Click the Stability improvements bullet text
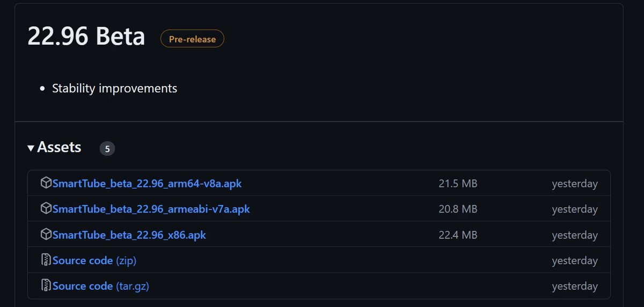 (x=114, y=88)
